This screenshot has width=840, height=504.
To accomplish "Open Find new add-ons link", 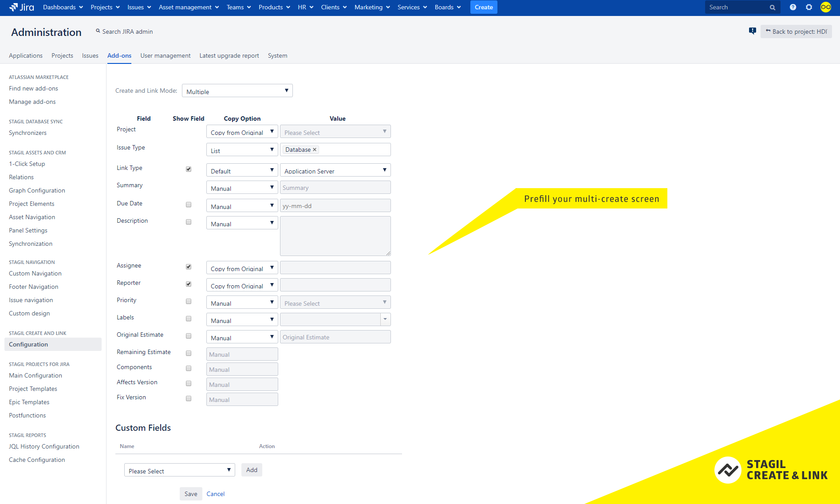I will (x=33, y=88).
